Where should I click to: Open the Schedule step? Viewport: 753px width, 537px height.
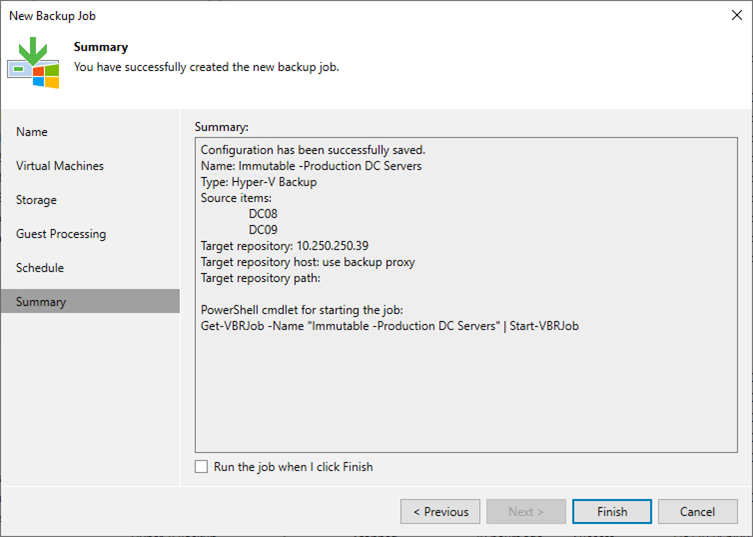coord(90,268)
